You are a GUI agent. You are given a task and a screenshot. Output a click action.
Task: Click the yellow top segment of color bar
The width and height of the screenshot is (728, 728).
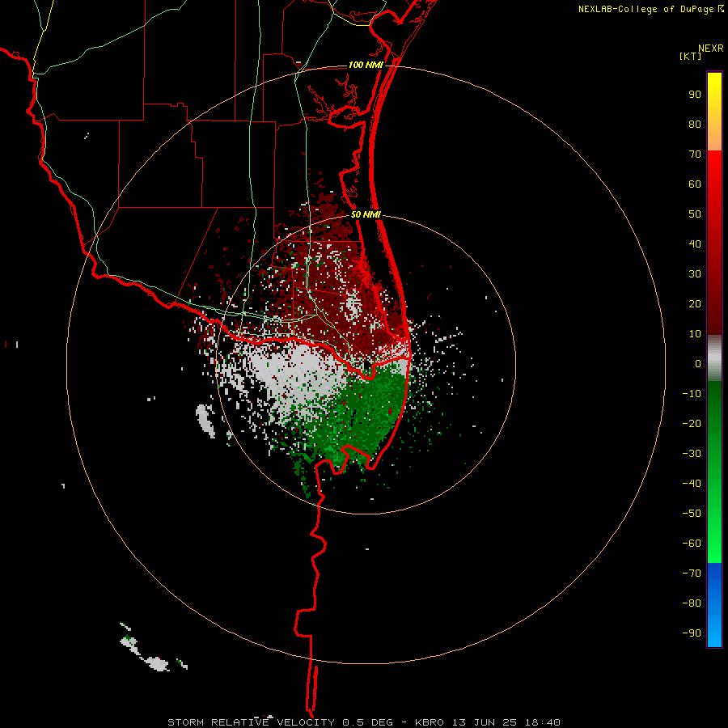[x=714, y=112]
